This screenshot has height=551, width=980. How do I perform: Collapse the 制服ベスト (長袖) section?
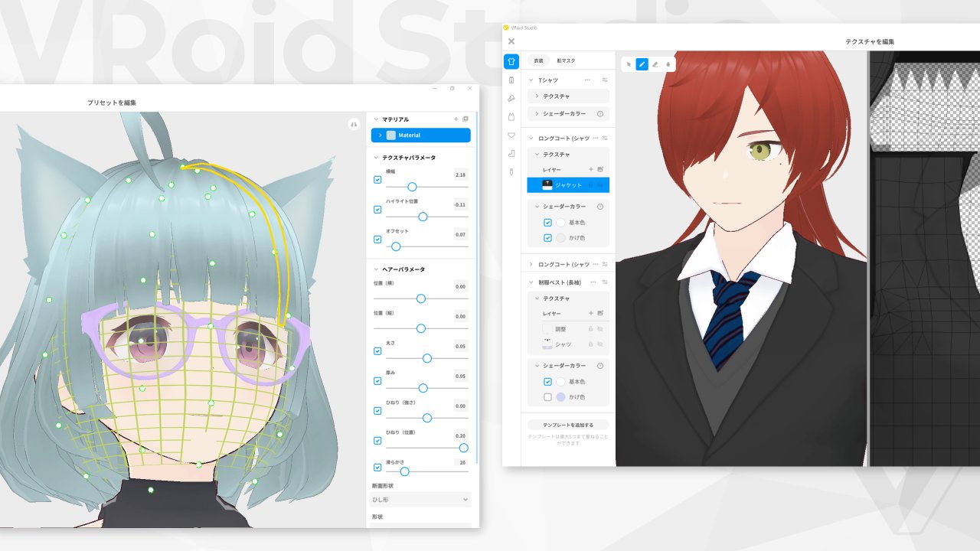(x=531, y=282)
